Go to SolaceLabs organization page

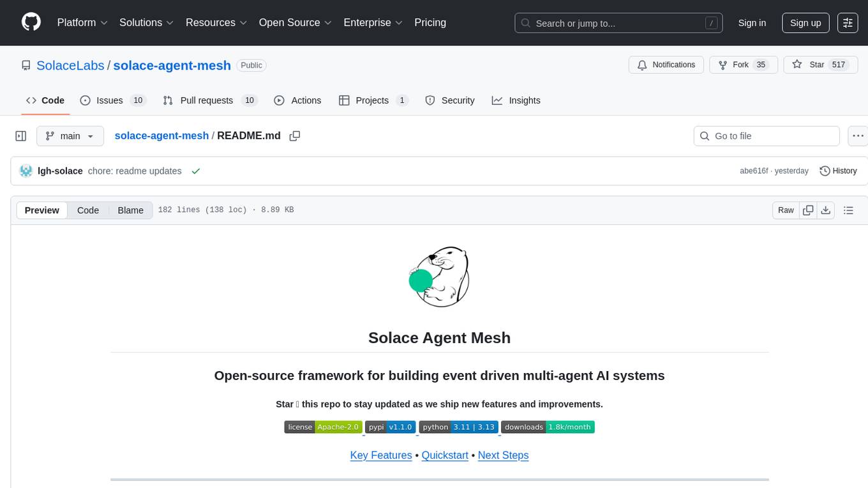click(70, 65)
